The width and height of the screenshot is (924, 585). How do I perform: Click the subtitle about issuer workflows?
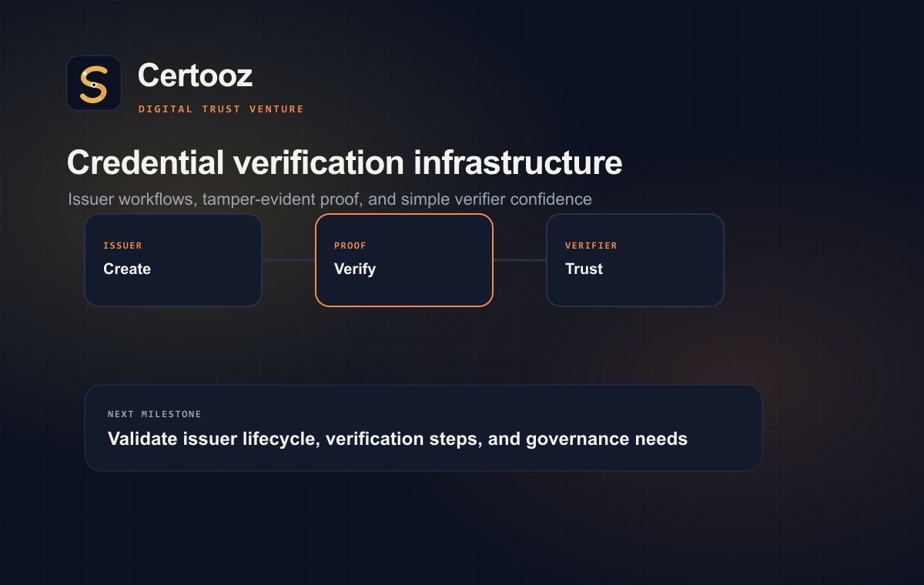point(330,199)
